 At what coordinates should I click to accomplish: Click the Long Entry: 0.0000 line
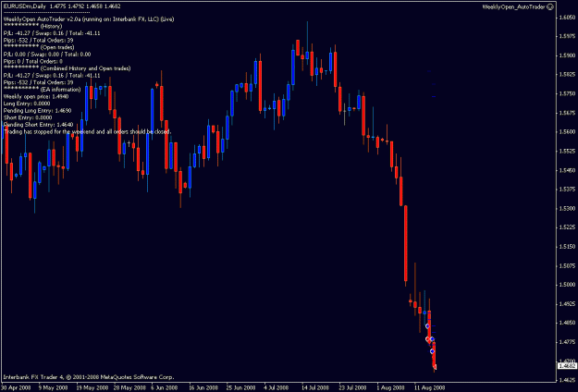(27, 104)
